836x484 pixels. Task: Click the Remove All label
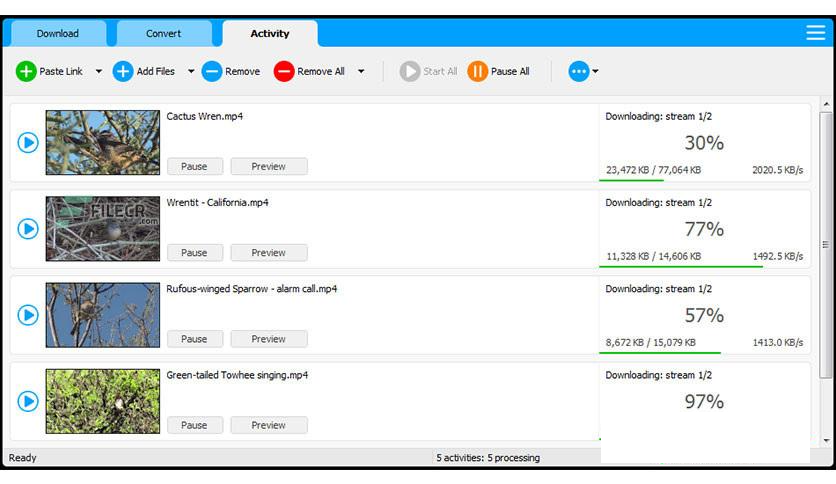(321, 71)
